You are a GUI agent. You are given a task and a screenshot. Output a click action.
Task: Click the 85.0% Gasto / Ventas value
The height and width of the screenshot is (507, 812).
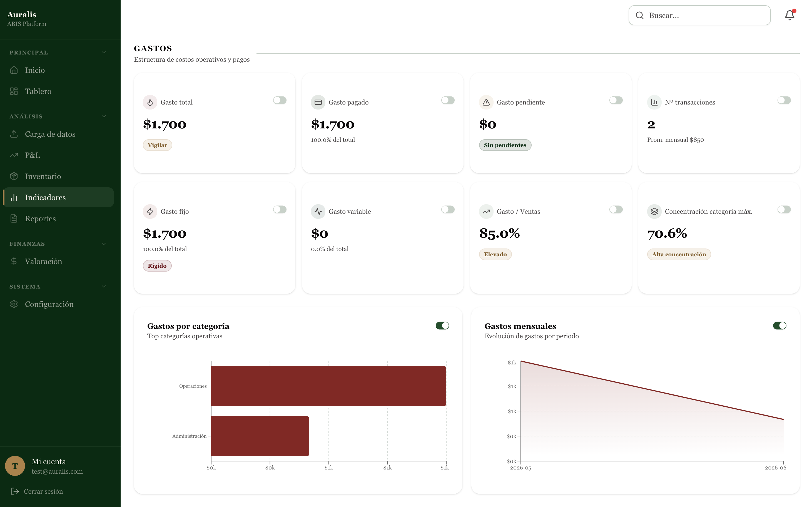(499, 233)
